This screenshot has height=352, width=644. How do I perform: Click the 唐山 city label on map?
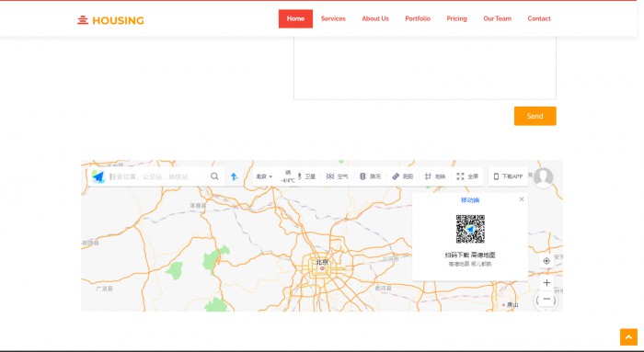point(512,305)
